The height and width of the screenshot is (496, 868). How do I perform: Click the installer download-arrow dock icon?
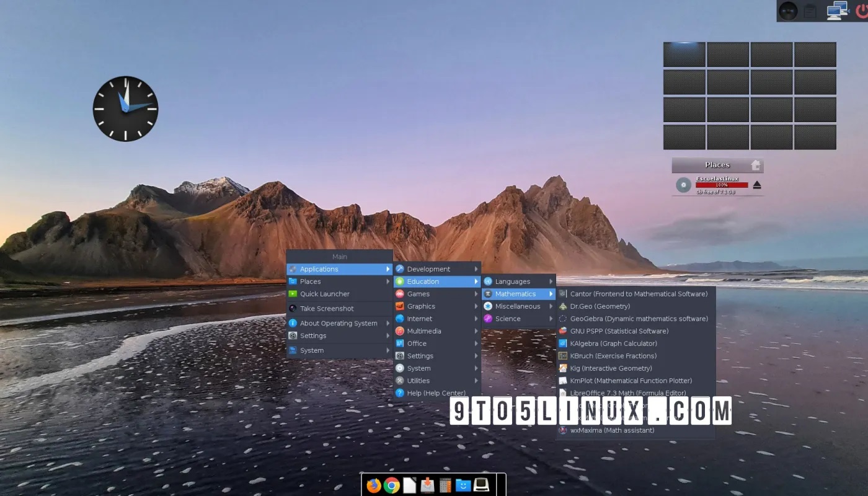(x=427, y=485)
